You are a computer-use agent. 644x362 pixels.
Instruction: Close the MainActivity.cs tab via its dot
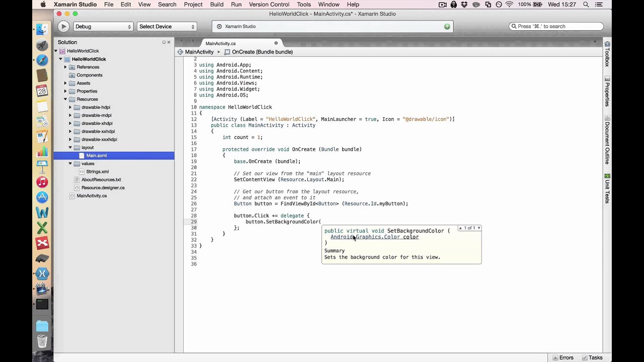(x=276, y=43)
